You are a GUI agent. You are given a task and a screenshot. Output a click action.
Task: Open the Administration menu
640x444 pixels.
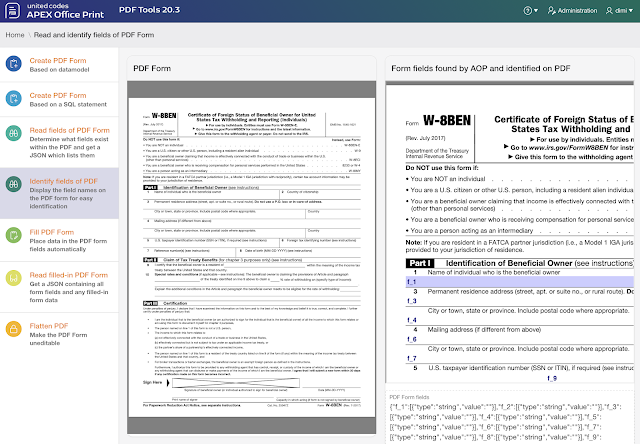(x=572, y=11)
